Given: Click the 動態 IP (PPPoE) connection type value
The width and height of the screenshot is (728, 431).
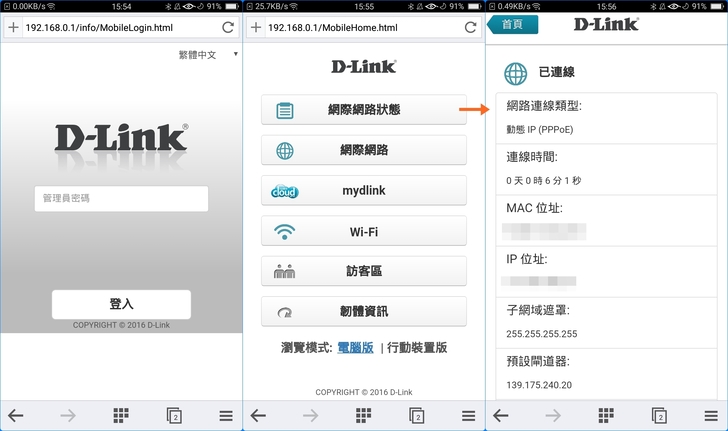Looking at the screenshot, I should point(540,130).
